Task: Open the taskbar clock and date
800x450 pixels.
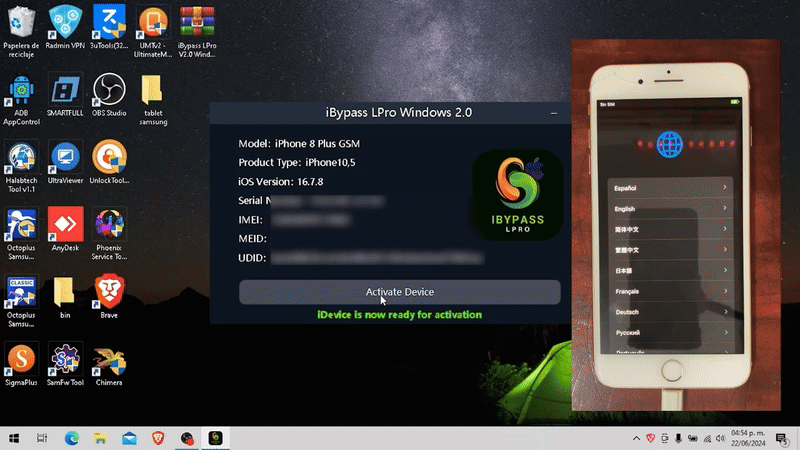Action: click(x=748, y=438)
